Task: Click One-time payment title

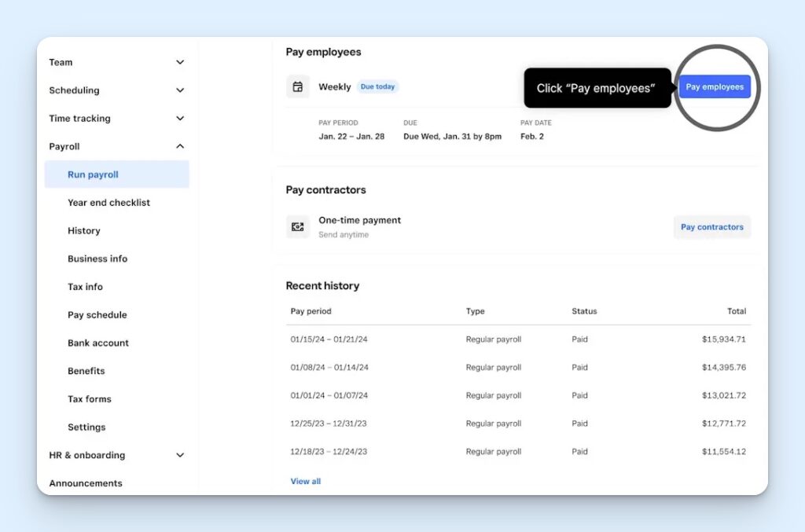Action: click(x=359, y=220)
